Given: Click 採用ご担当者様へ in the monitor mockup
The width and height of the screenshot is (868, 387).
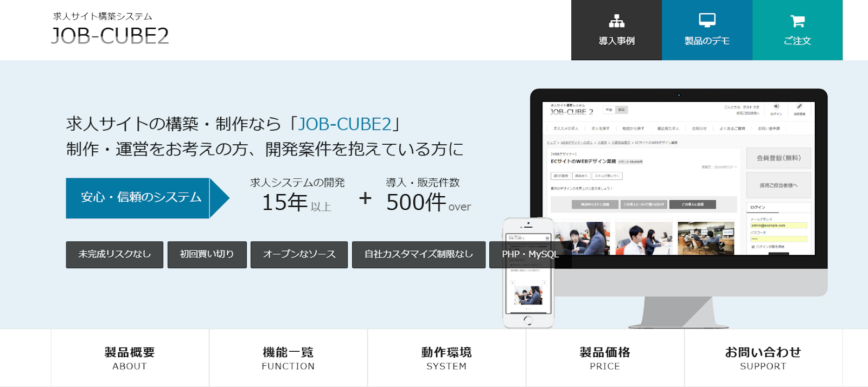Looking at the screenshot, I should click(778, 185).
